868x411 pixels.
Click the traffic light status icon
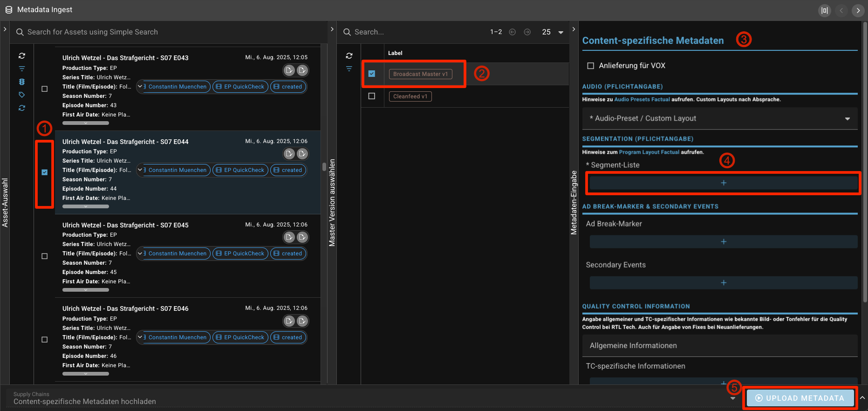(22, 82)
